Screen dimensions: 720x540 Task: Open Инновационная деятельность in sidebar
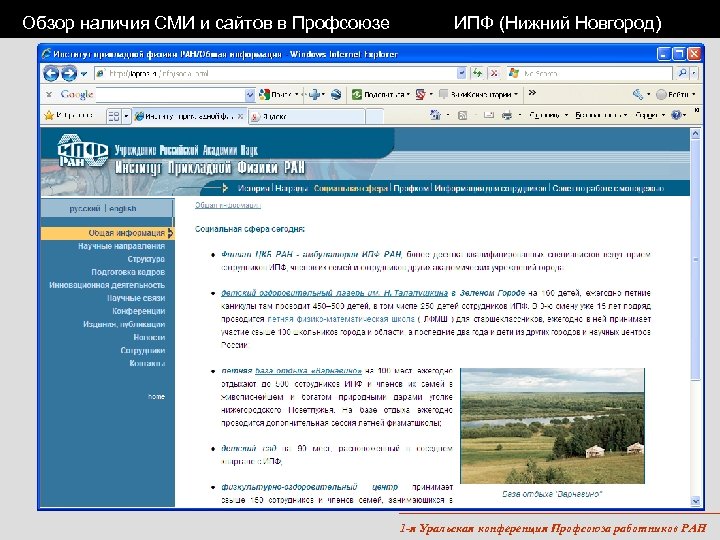tap(107, 285)
